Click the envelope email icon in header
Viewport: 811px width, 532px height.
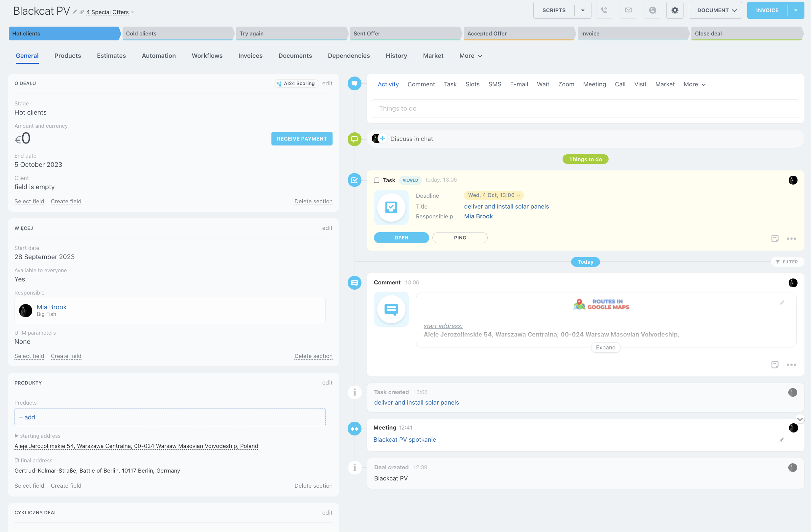pyautogui.click(x=628, y=10)
